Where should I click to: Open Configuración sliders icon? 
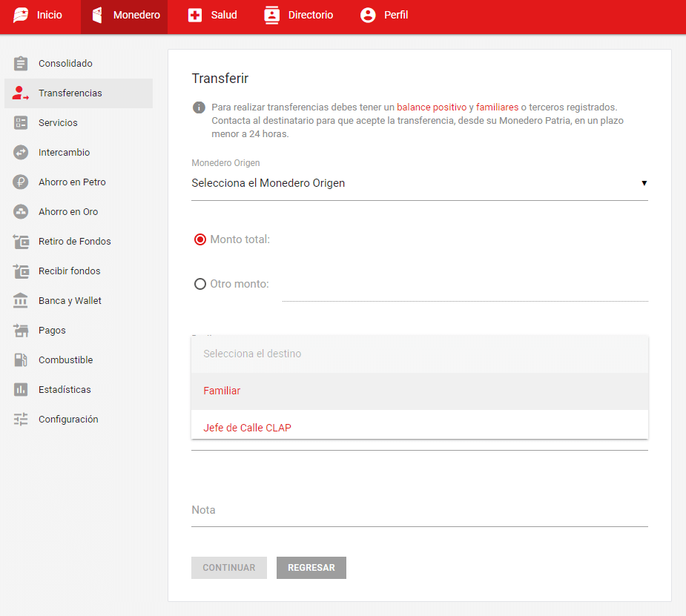21,420
